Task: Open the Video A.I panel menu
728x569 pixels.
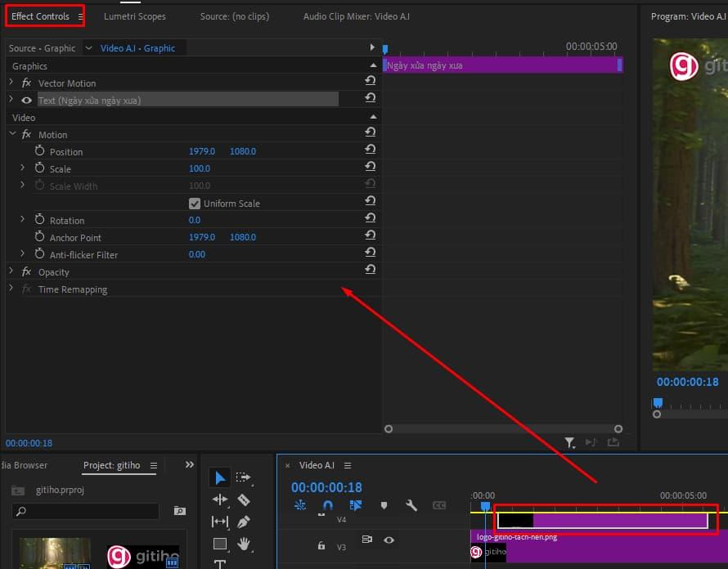Action: coord(348,464)
